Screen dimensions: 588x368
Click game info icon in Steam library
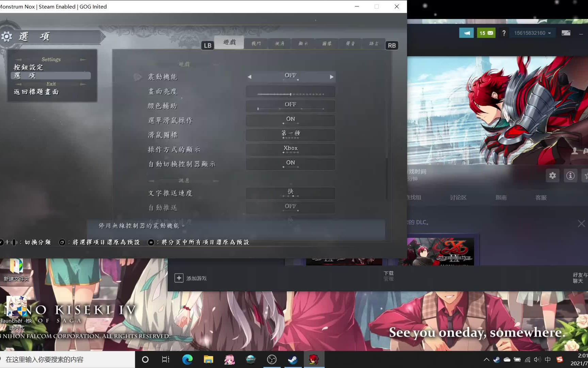tap(570, 175)
